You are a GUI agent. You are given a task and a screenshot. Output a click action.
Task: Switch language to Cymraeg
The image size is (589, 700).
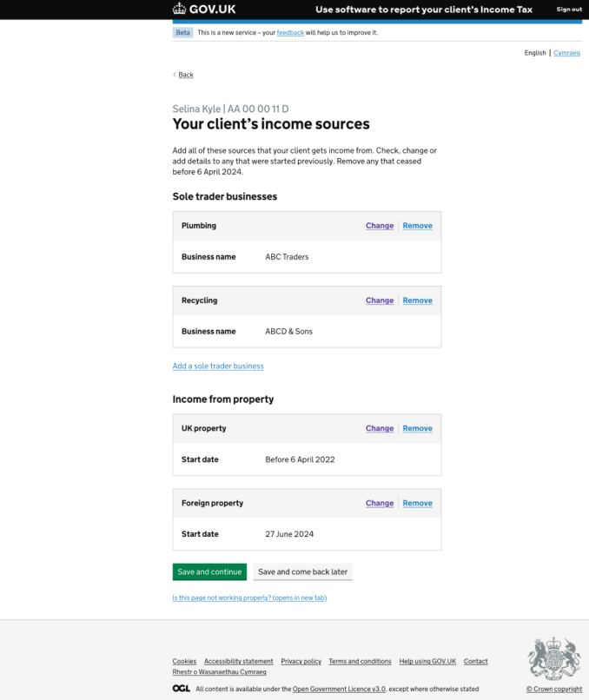pos(566,53)
